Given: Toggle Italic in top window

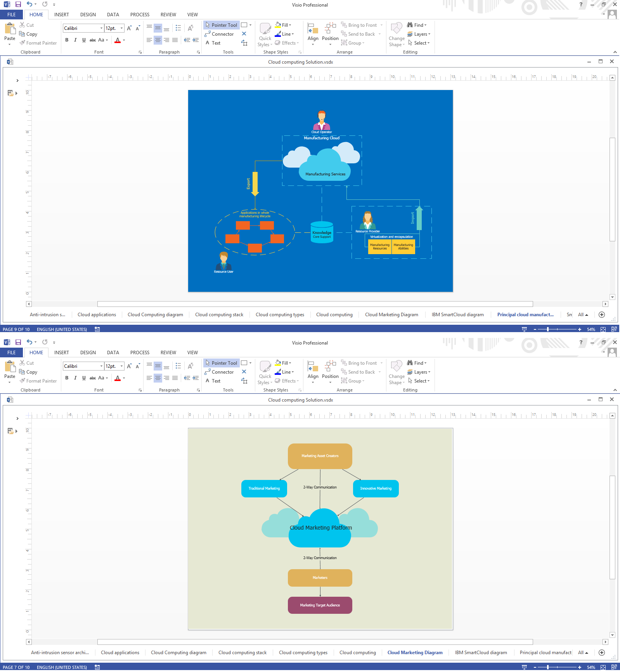Looking at the screenshot, I should [x=75, y=40].
